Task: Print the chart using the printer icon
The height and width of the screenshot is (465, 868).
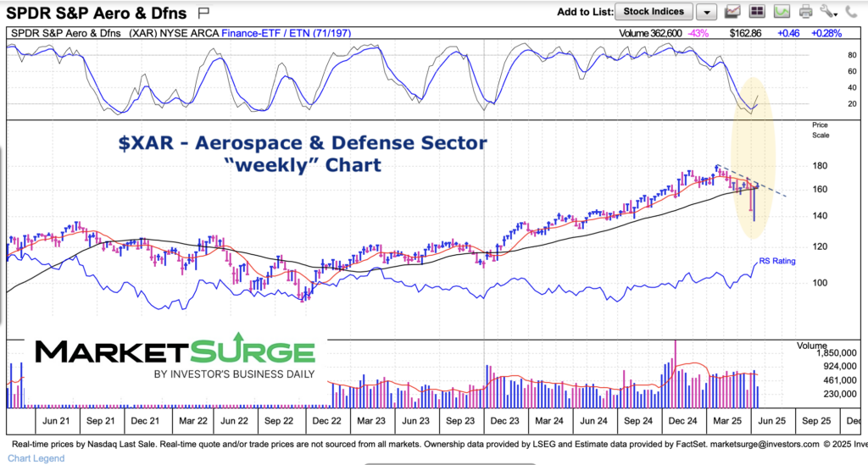Action: (806, 12)
